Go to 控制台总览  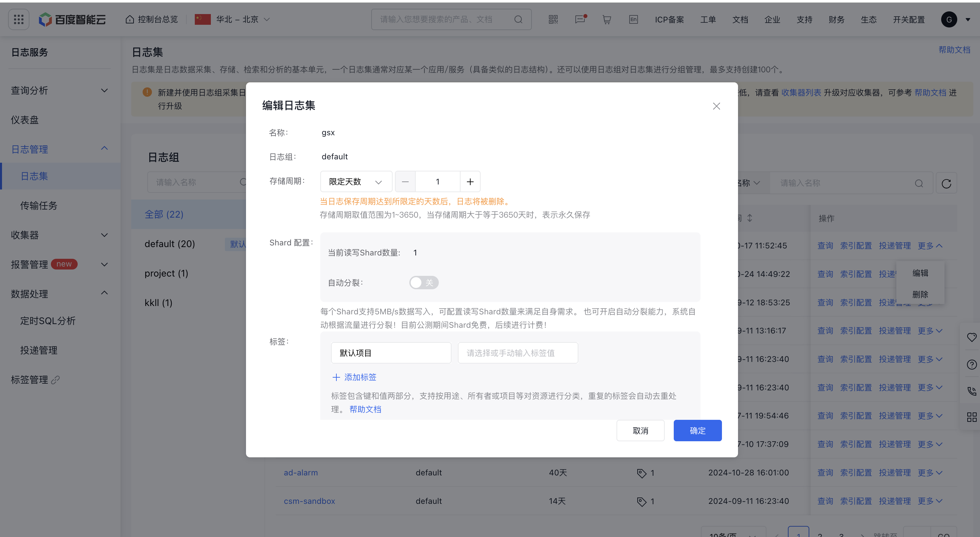click(151, 19)
